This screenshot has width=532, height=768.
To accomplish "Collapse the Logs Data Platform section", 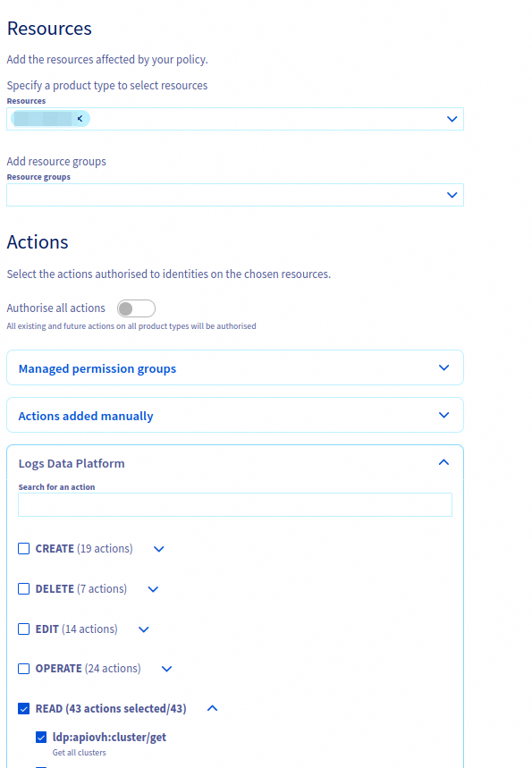I will tap(443, 462).
